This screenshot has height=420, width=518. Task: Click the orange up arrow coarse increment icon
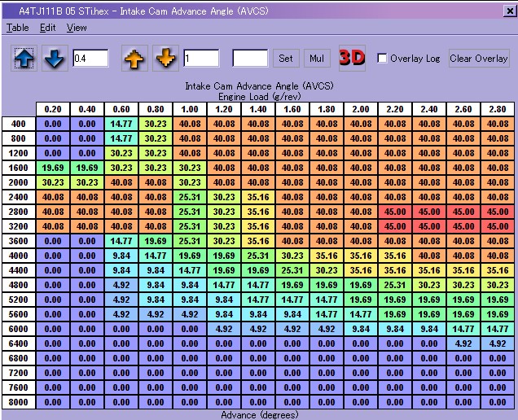pyautogui.click(x=134, y=59)
